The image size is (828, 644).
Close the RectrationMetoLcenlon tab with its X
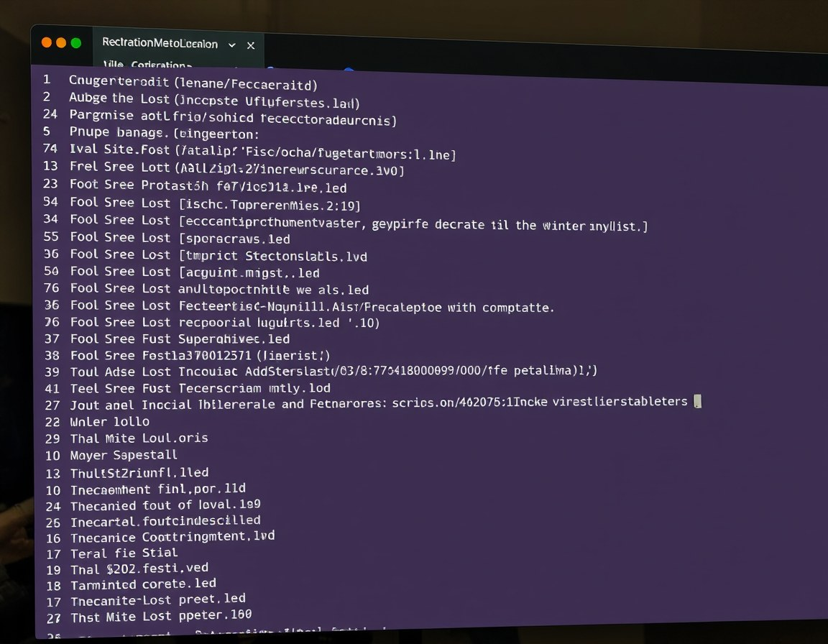coord(251,45)
